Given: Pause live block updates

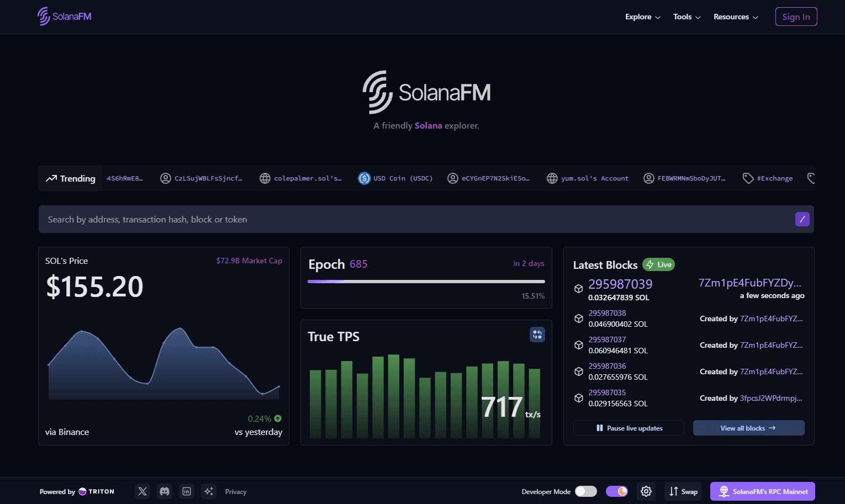Looking at the screenshot, I should point(629,428).
